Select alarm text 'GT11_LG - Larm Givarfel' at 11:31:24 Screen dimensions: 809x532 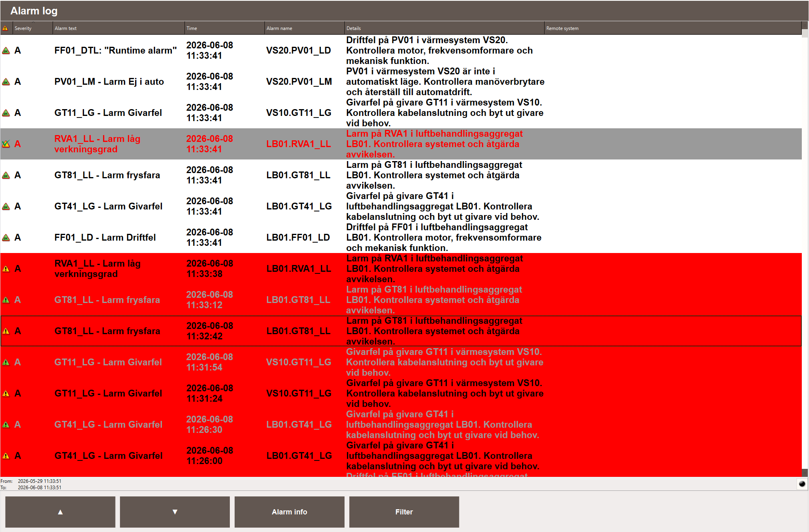coord(108,394)
